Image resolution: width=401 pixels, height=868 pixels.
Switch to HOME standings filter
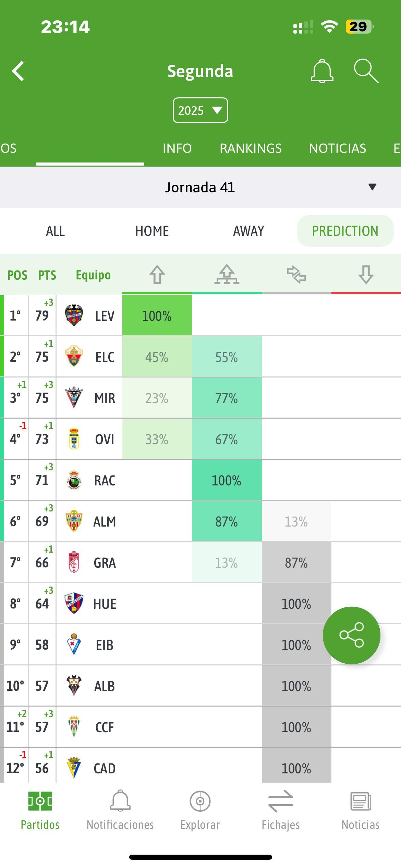152,231
